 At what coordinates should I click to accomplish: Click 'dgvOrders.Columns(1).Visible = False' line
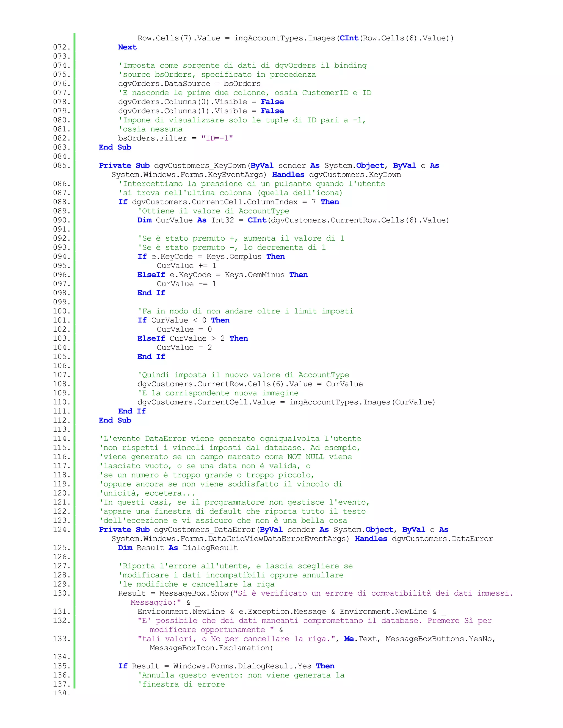[201, 111]
